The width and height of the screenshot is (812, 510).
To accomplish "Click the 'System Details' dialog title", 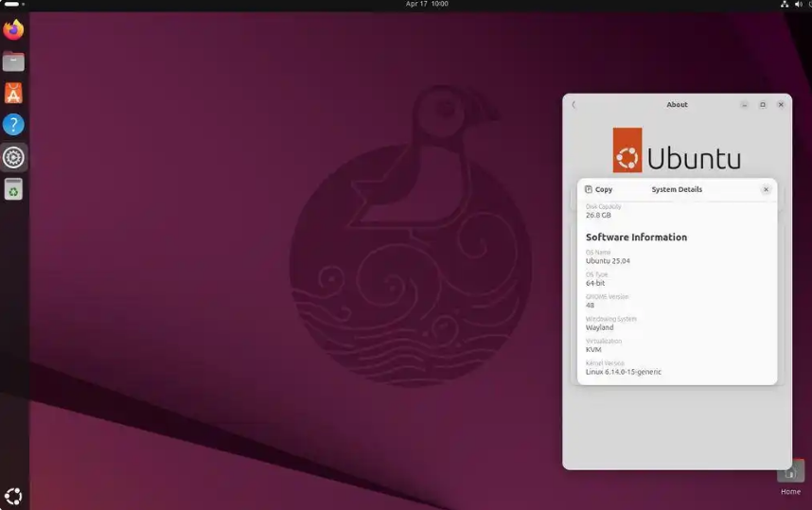I will [677, 189].
